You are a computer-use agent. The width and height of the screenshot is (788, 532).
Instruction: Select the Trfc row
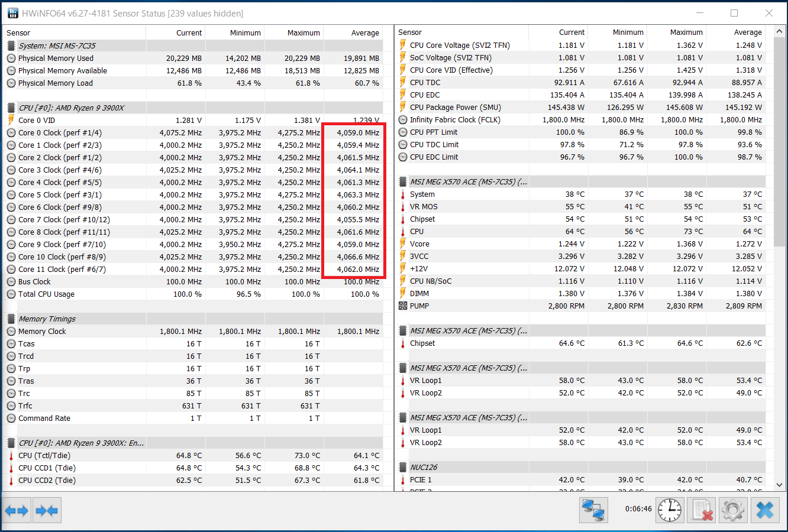[193, 406]
